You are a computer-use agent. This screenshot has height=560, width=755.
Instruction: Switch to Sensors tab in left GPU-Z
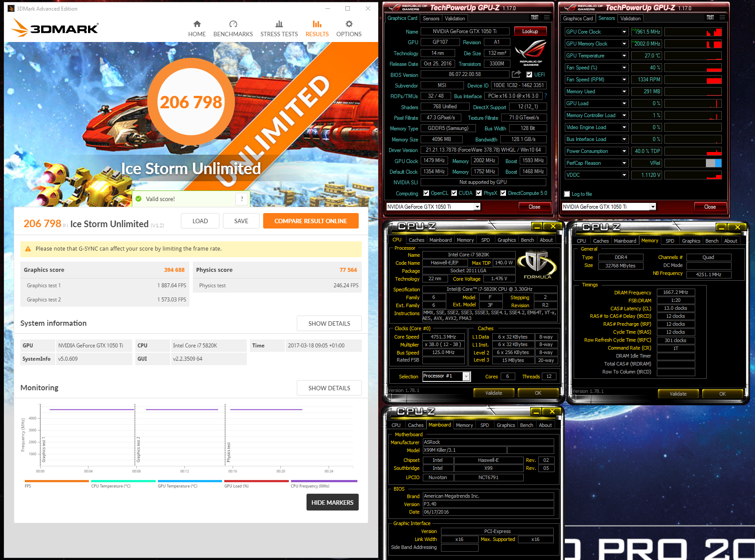[x=431, y=19]
